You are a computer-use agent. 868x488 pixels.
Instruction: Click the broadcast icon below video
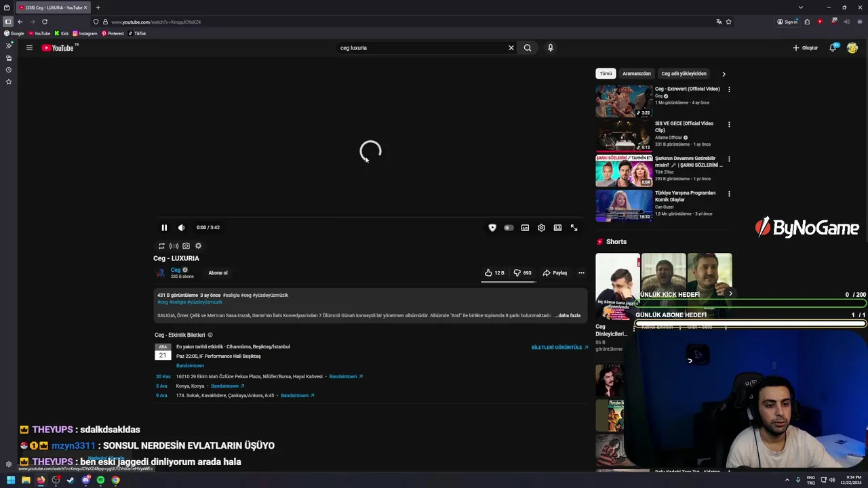tap(174, 246)
